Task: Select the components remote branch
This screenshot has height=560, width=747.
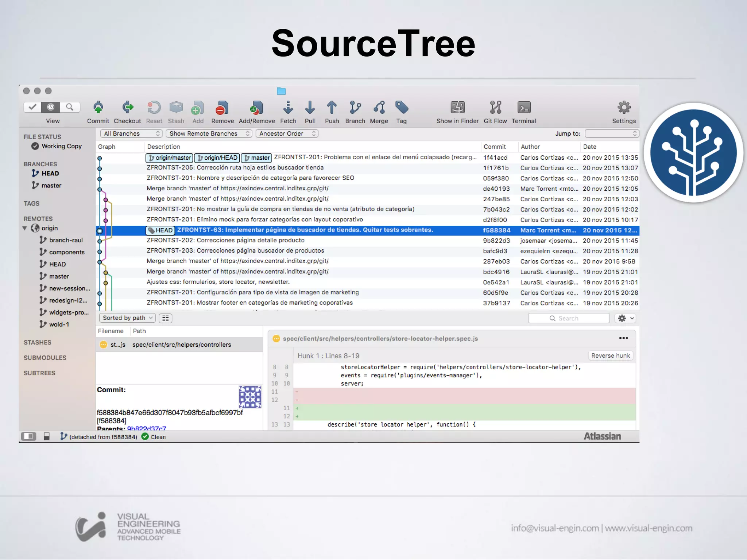Action: click(x=67, y=252)
